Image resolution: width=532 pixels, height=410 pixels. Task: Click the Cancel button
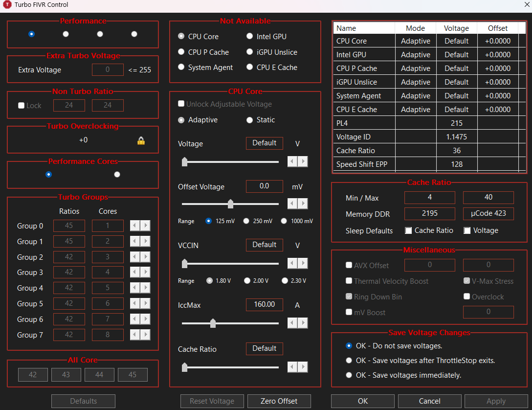coord(429,401)
